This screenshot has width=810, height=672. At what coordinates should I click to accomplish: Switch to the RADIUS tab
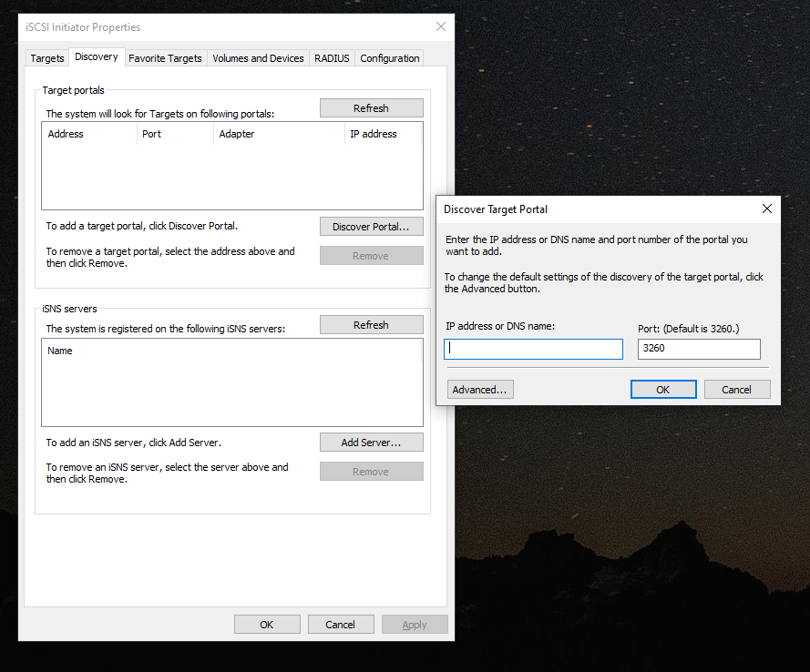coord(332,58)
